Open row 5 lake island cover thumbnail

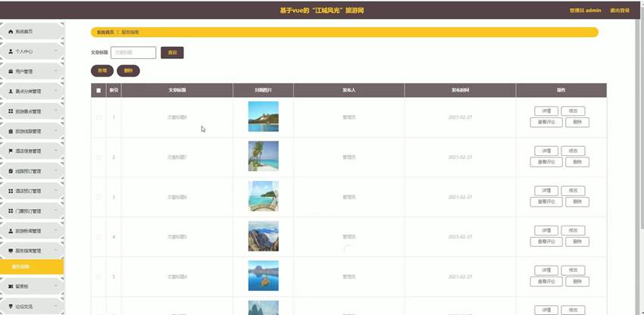pos(263,276)
